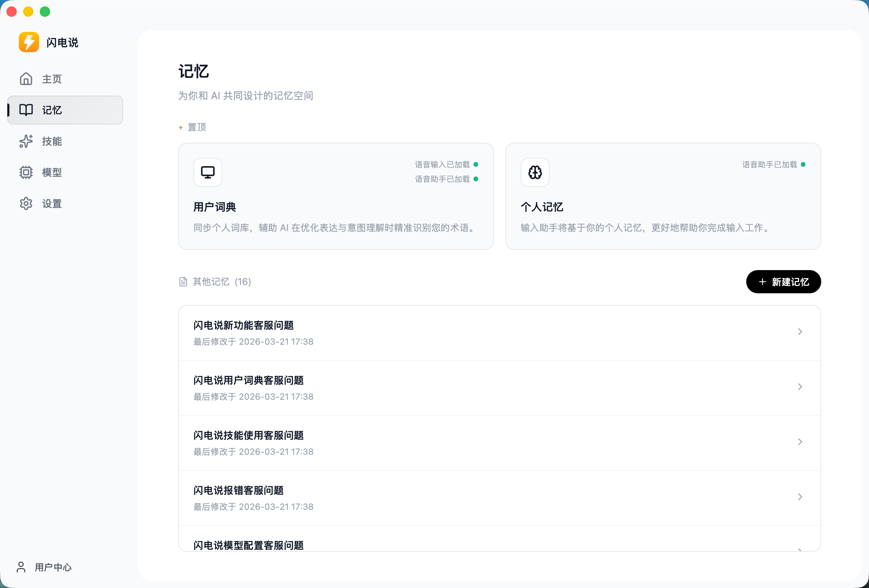This screenshot has height=588, width=869.
Task: Click timestamp under 闪电说用户词典客服问题
Action: [253, 396]
